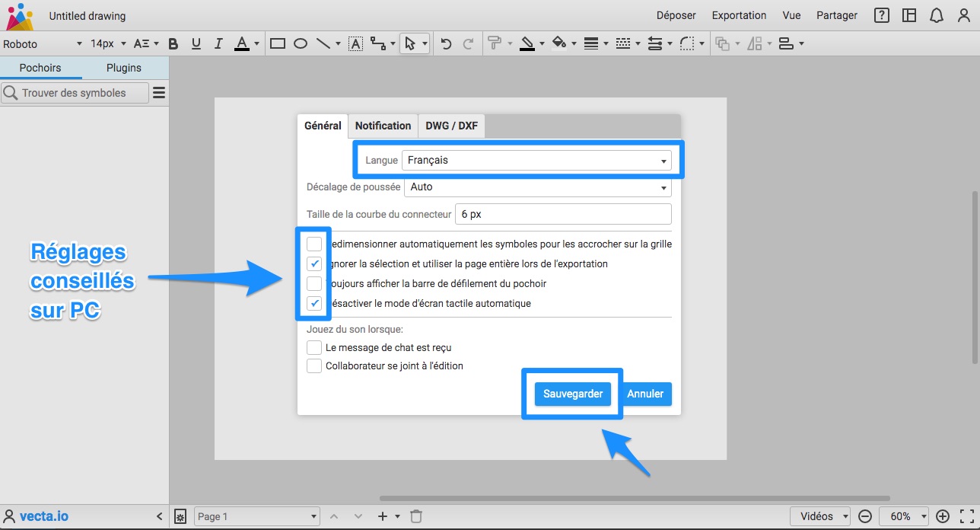Click the Annuler button
The image size is (980, 530).
coord(645,394)
